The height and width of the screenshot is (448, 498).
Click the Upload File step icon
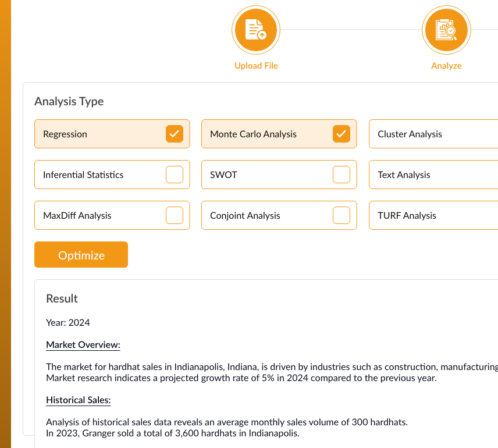click(x=256, y=30)
